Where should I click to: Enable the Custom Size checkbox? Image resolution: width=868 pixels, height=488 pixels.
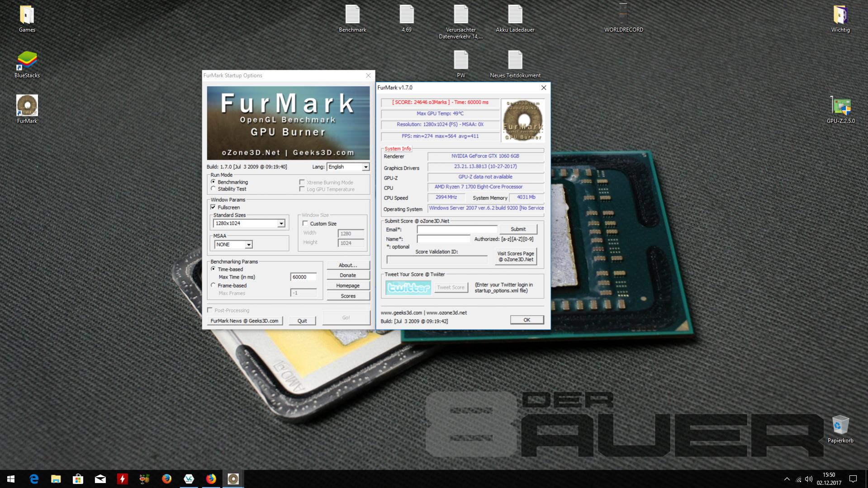click(x=305, y=223)
